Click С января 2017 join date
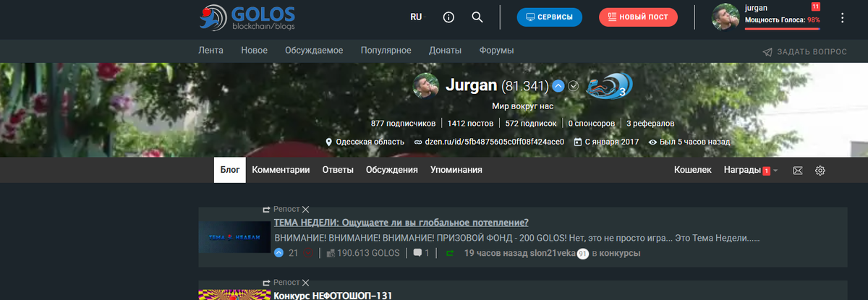 tap(612, 142)
